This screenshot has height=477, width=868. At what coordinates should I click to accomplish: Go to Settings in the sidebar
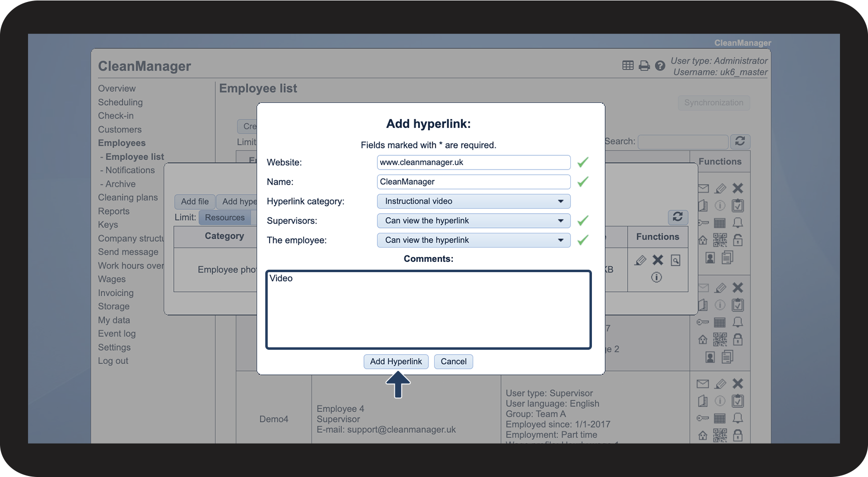click(x=114, y=347)
